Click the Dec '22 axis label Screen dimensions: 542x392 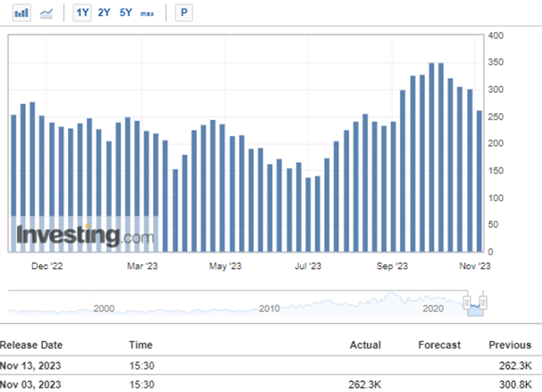pos(47,266)
